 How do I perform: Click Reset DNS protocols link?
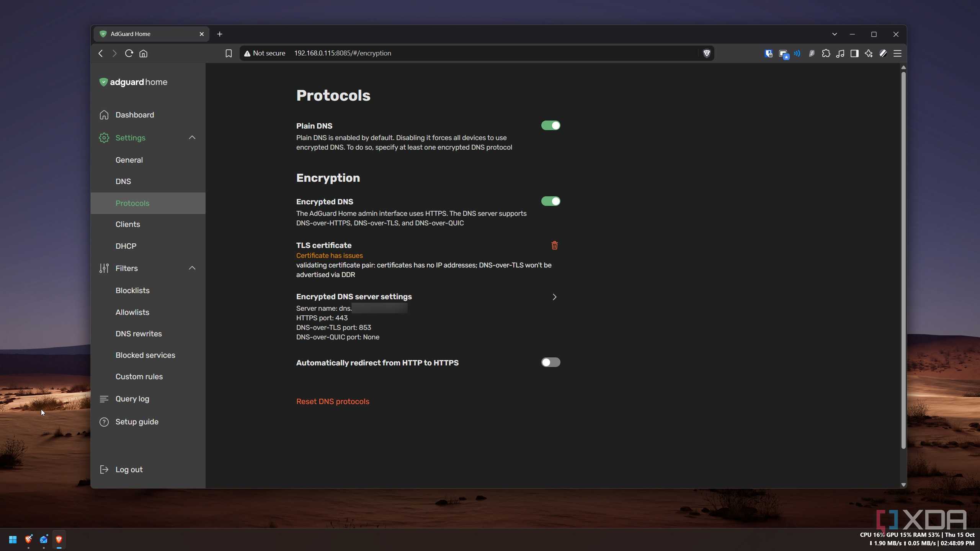point(333,401)
